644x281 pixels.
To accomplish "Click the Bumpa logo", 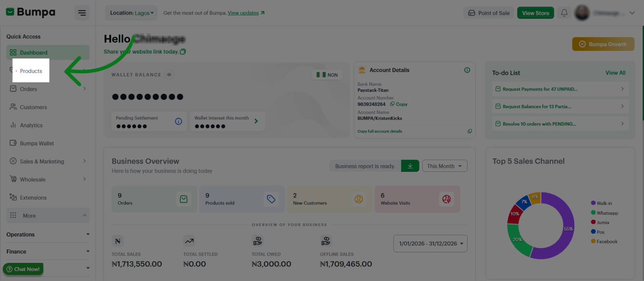I will [31, 12].
